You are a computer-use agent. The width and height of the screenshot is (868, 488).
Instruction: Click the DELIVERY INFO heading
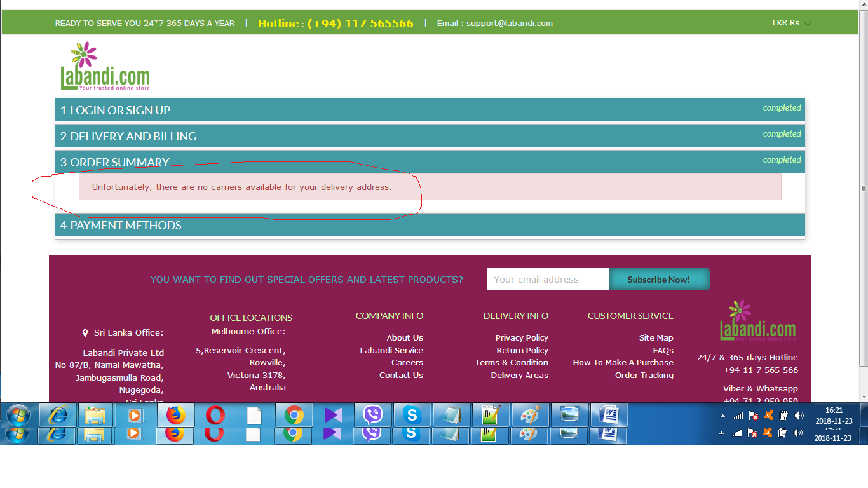pos(516,316)
